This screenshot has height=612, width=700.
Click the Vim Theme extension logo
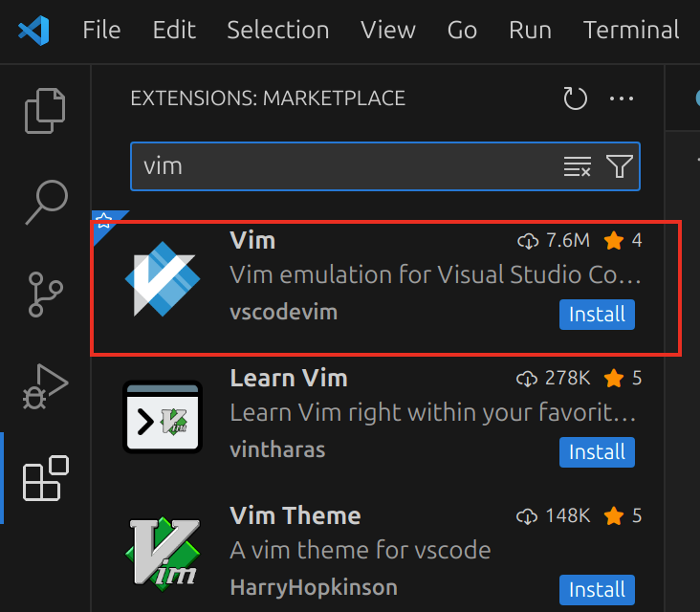163,554
